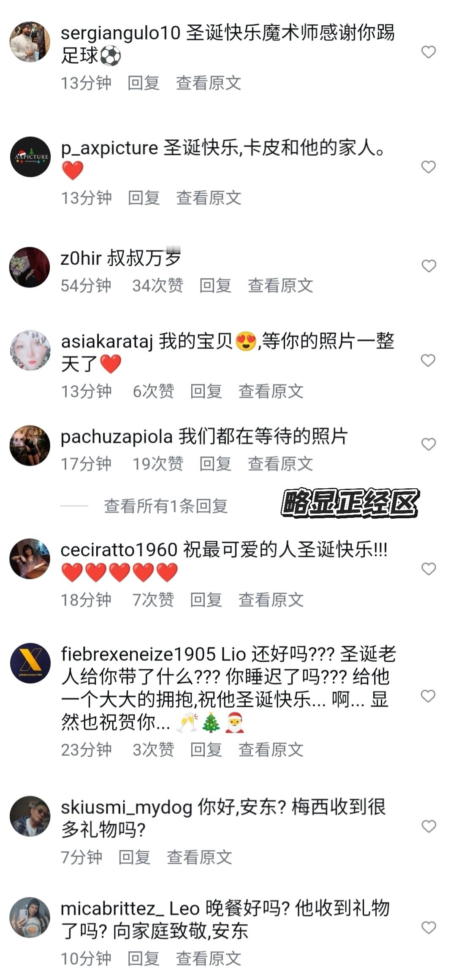456x980 pixels.
Task: Tap the heart beside asiakarataj's comment
Action: pyautogui.click(x=429, y=360)
